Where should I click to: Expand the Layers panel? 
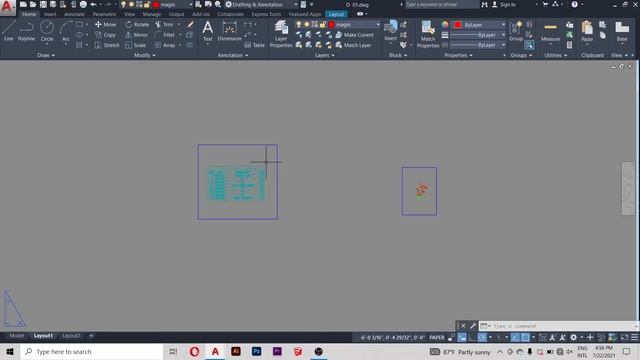click(x=324, y=55)
